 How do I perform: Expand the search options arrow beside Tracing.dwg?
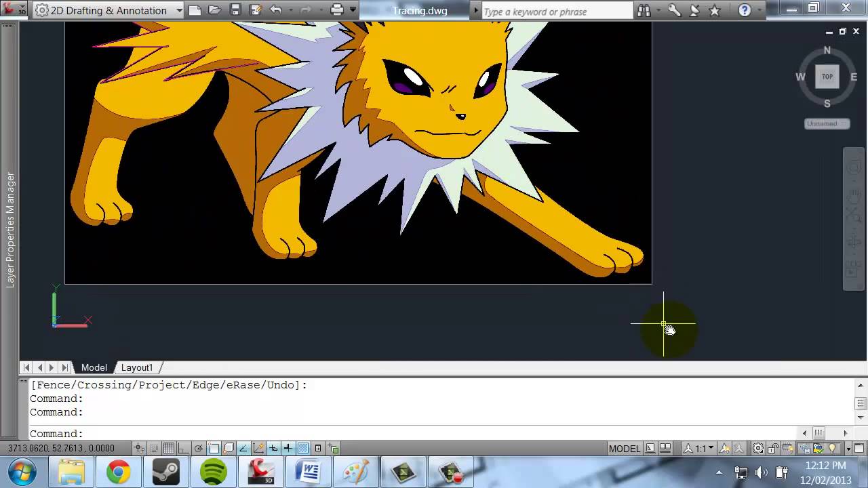[476, 11]
